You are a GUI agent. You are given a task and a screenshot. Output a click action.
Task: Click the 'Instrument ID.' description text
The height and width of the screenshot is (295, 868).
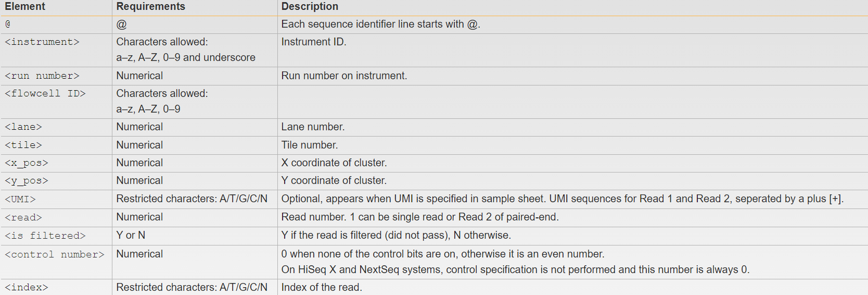pyautogui.click(x=314, y=42)
